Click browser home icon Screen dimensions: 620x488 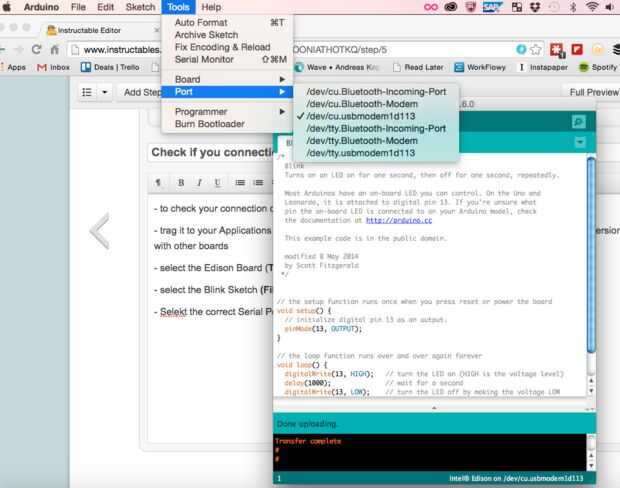pos(55,50)
